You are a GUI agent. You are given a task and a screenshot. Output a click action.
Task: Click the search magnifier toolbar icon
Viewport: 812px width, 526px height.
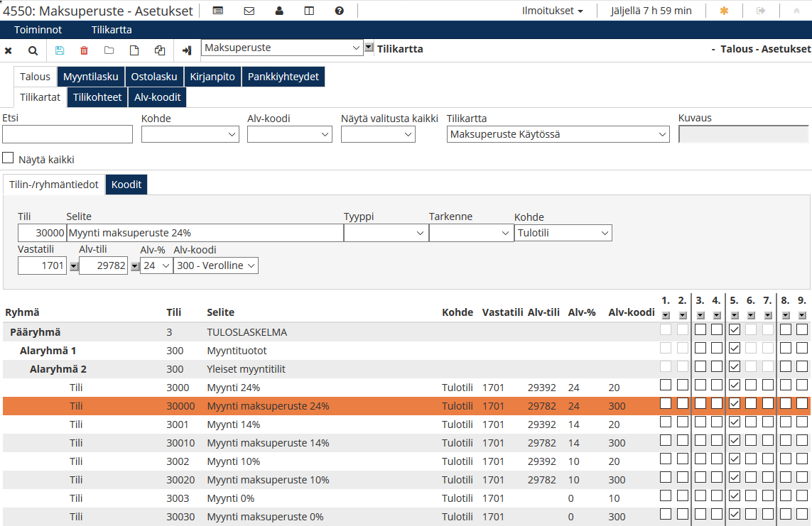[33, 50]
